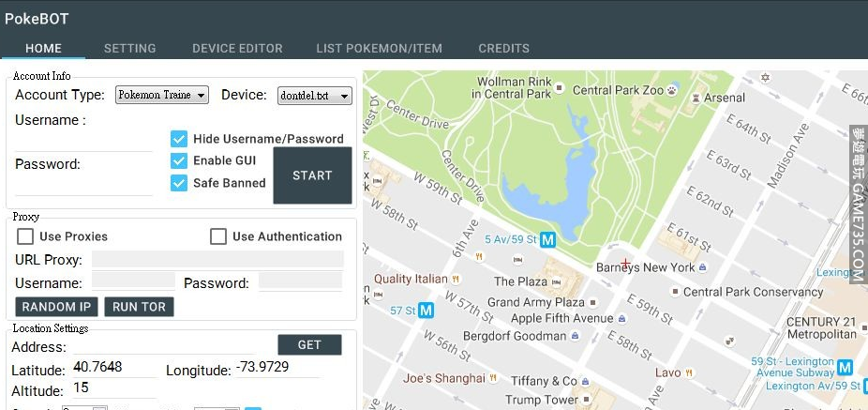Click the Joe's Shanghai restaurant icon
868x410 pixels.
493,378
